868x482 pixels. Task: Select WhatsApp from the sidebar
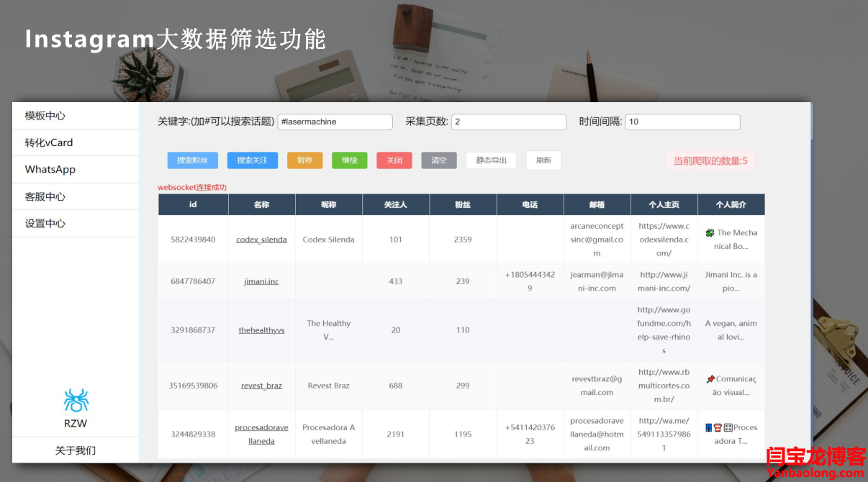click(50, 170)
